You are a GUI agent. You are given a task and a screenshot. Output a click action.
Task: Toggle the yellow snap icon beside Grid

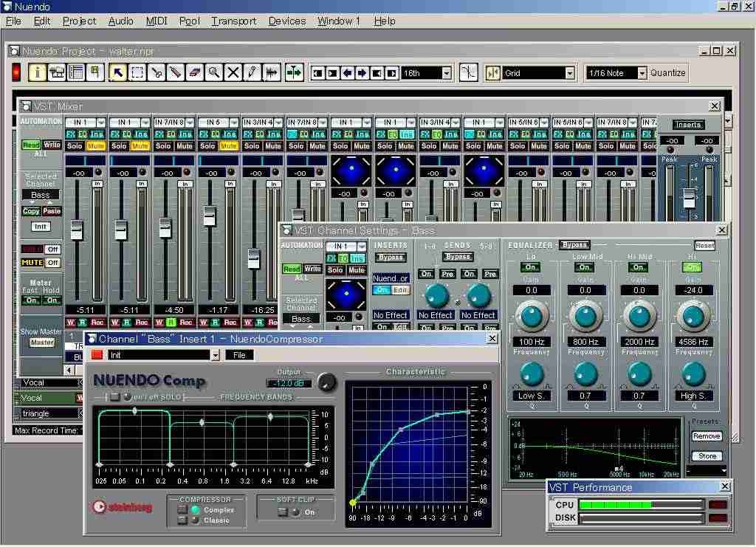tap(492, 73)
